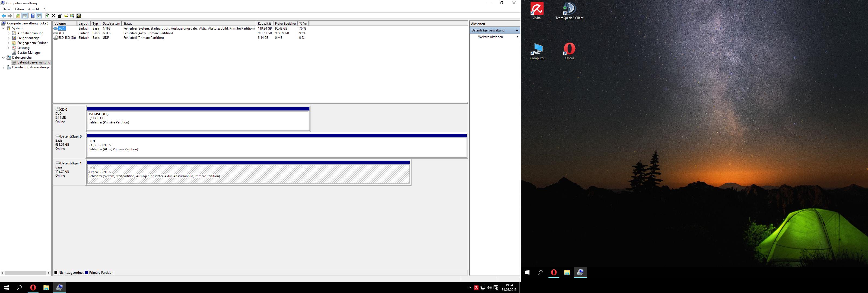Select the (E:) partition block on Datenträger 0

pos(276,148)
